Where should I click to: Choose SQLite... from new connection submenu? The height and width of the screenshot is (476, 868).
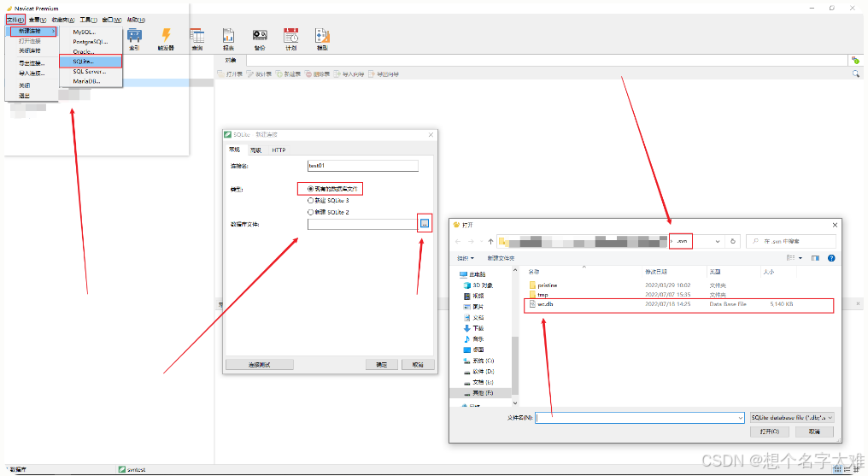[91, 62]
